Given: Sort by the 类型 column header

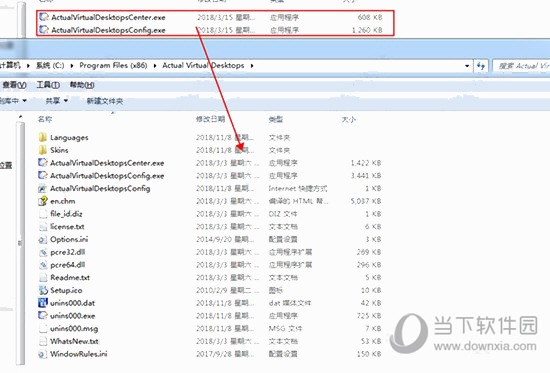Looking at the screenshot, I should [x=276, y=119].
